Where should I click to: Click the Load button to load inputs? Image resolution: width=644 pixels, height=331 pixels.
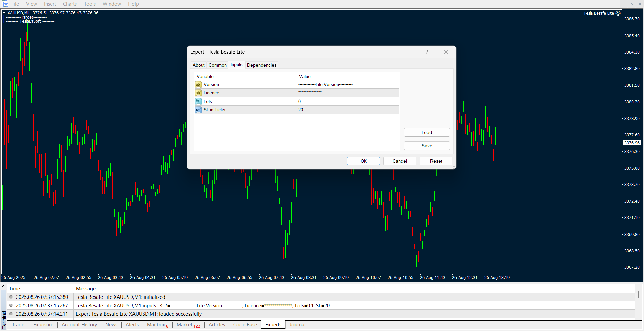click(x=427, y=132)
